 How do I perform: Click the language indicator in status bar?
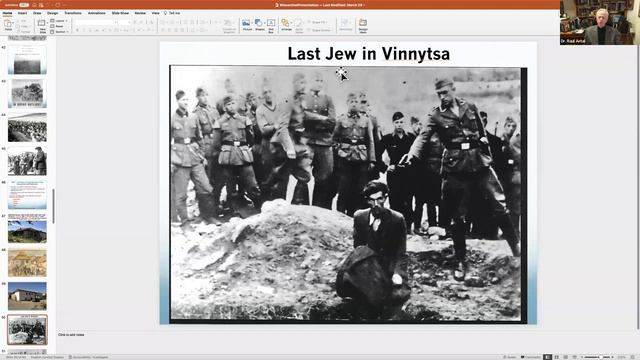click(47, 357)
